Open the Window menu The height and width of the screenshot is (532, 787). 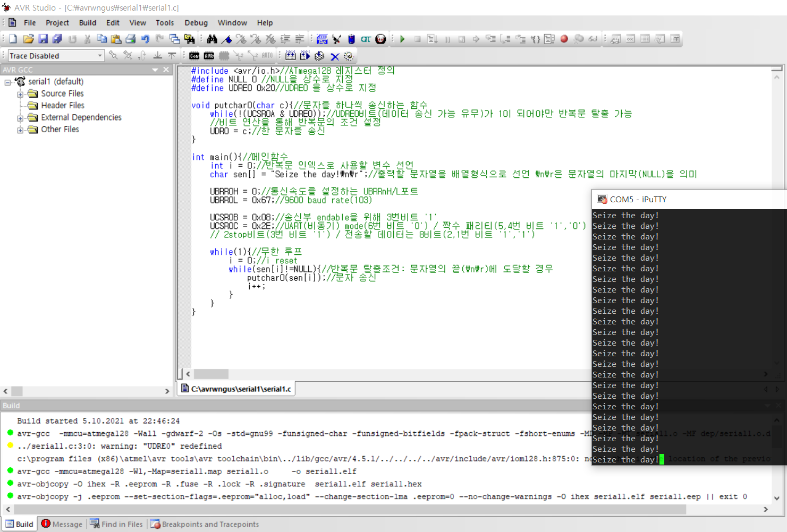232,23
